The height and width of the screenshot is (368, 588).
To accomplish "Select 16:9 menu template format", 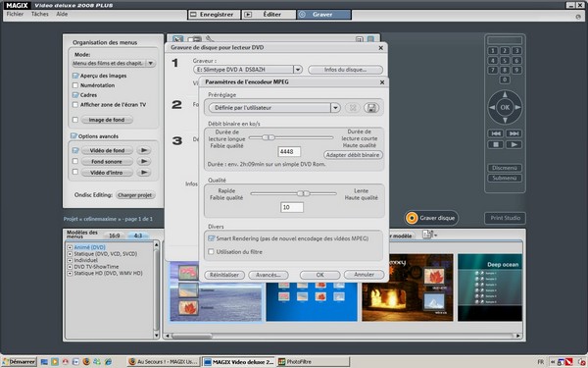I will coord(115,236).
